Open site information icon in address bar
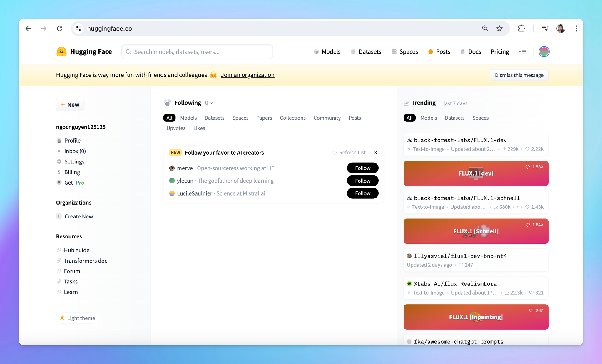 [x=78, y=29]
